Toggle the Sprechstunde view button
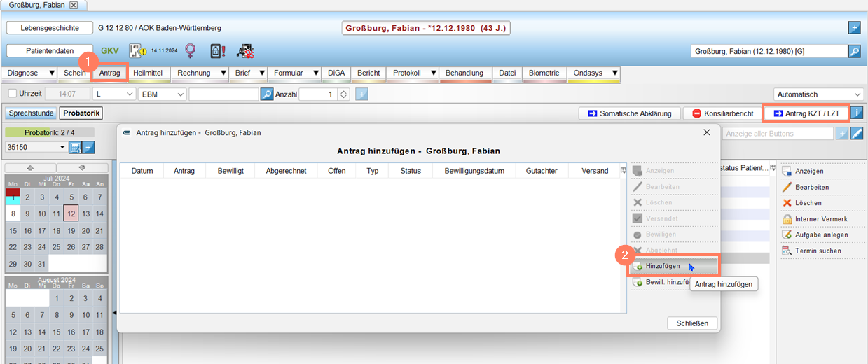 (x=30, y=113)
